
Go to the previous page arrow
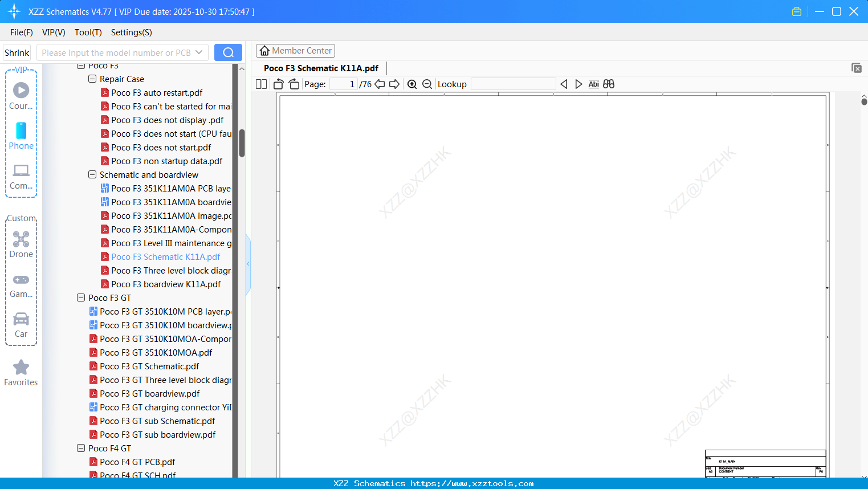pyautogui.click(x=380, y=84)
